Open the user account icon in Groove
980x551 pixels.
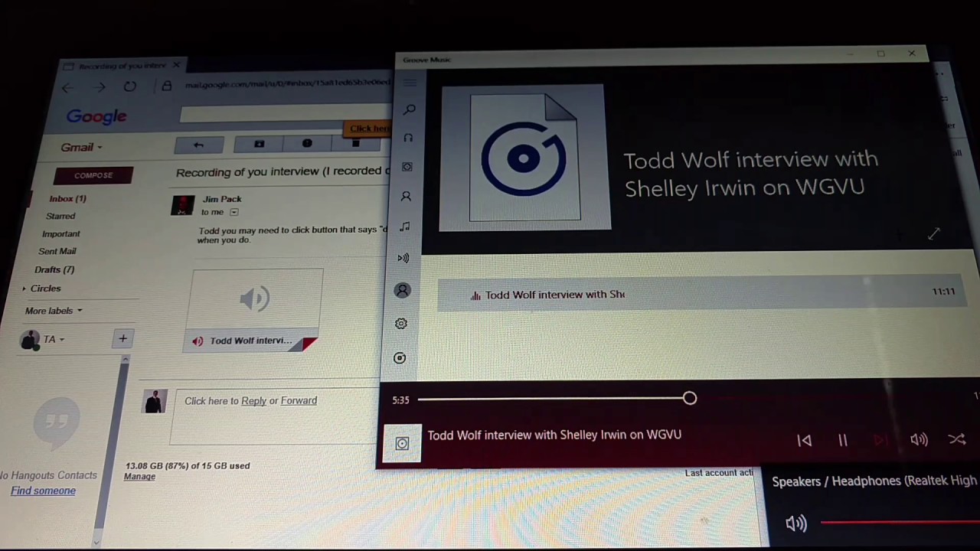402,290
